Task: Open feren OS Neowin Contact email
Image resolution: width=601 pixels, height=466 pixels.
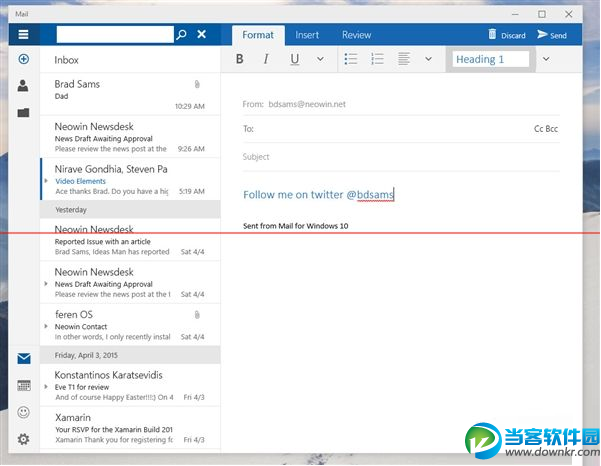Action: [130, 325]
